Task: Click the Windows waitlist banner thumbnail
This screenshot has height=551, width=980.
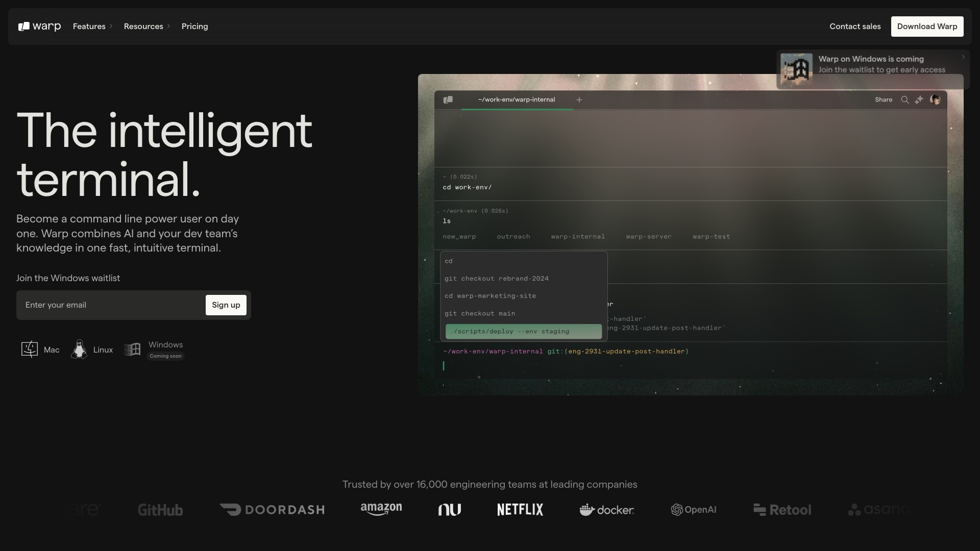Action: pos(796,69)
